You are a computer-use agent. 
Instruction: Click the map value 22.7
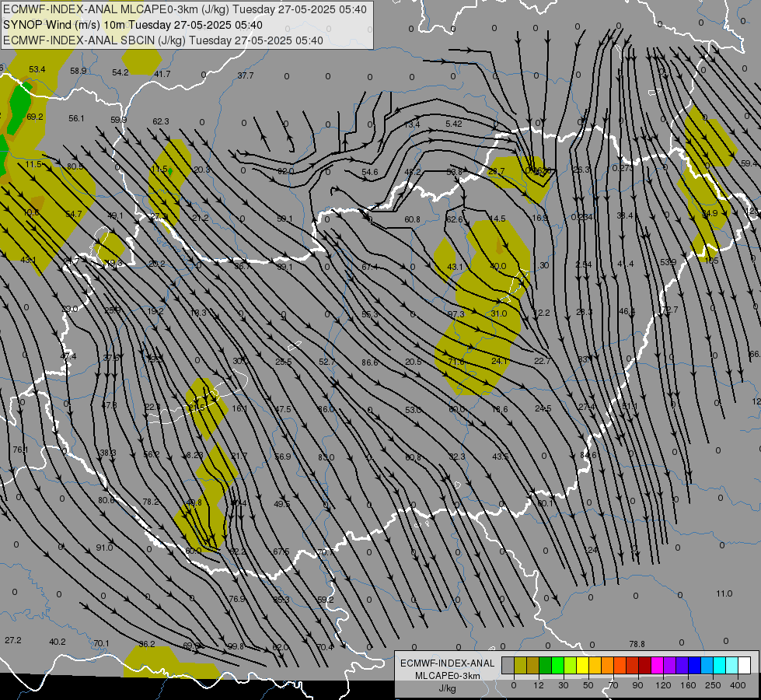542,361
